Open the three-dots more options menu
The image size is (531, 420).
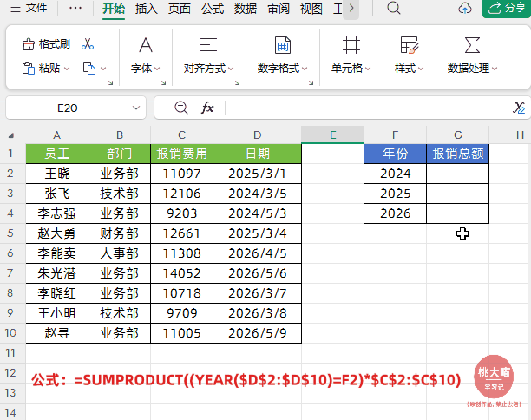(x=75, y=8)
